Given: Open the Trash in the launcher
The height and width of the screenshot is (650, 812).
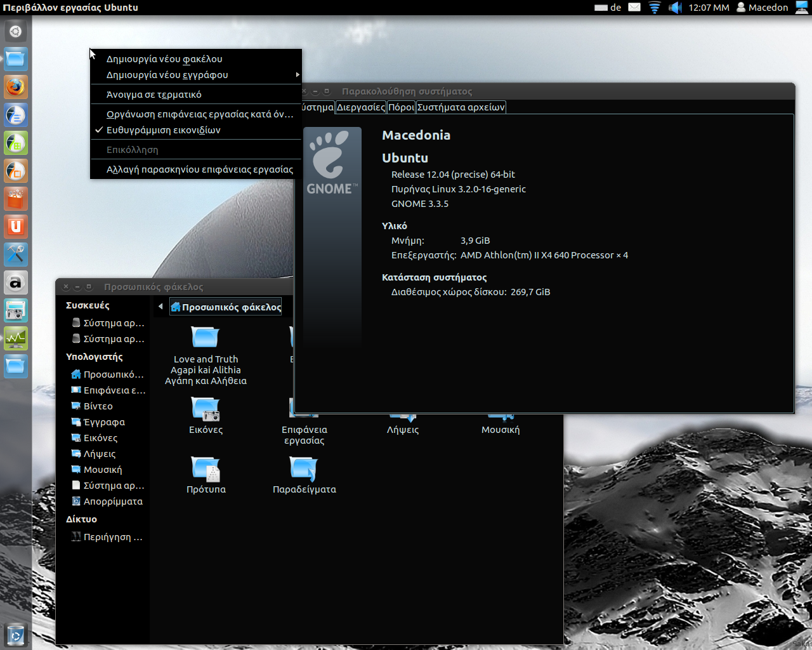Looking at the screenshot, I should [x=16, y=635].
